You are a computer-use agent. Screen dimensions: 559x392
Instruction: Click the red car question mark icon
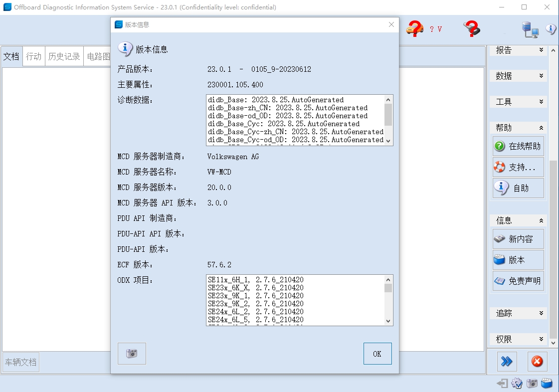[x=414, y=28]
